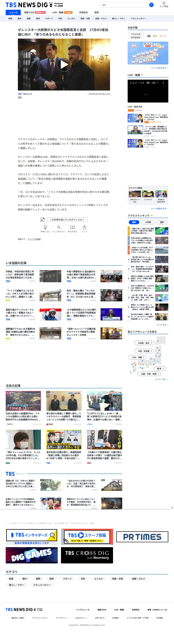Select the 週間 ranking filter
This screenshot has height=644, width=174.
[x=162, y=222]
